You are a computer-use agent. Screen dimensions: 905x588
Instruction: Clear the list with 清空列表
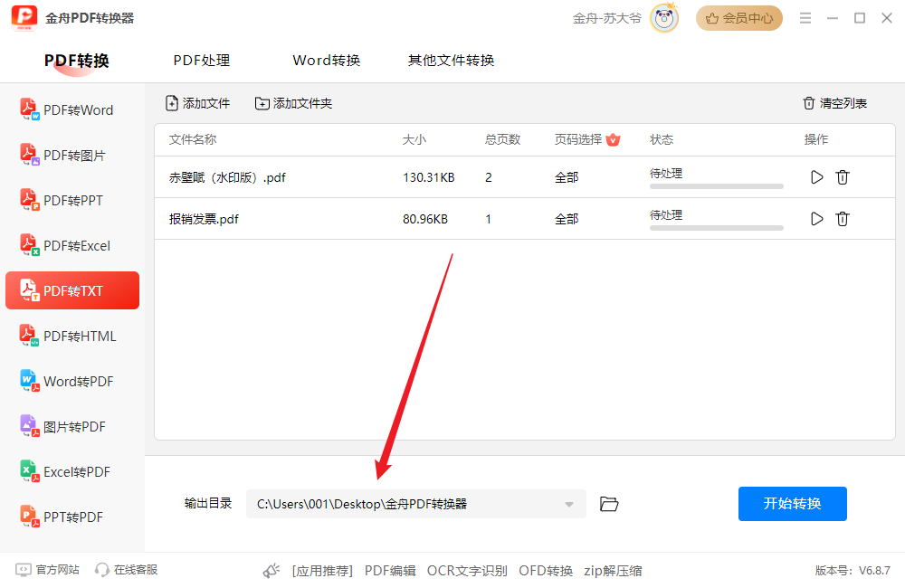[834, 103]
